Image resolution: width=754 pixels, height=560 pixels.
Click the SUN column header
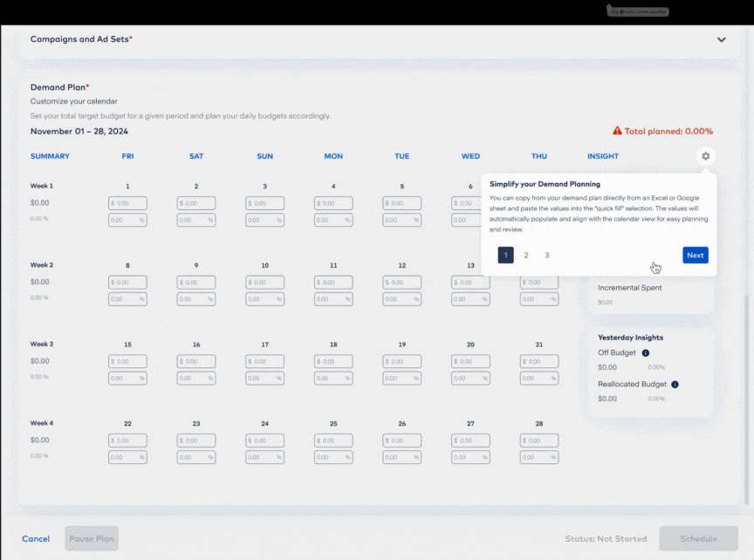click(x=265, y=156)
